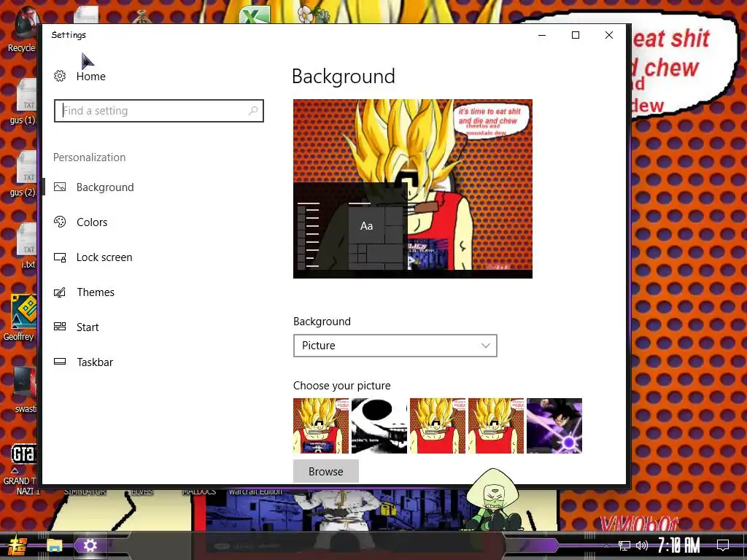
Task: Open the network tray icon
Action: pyautogui.click(x=624, y=545)
